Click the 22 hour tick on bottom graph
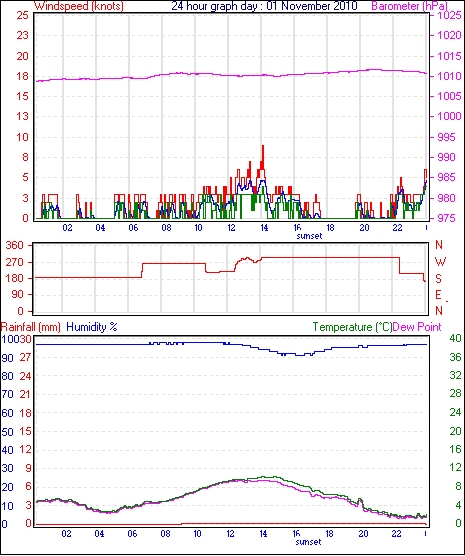Image resolution: width=465 pixels, height=556 pixels. pos(397,533)
